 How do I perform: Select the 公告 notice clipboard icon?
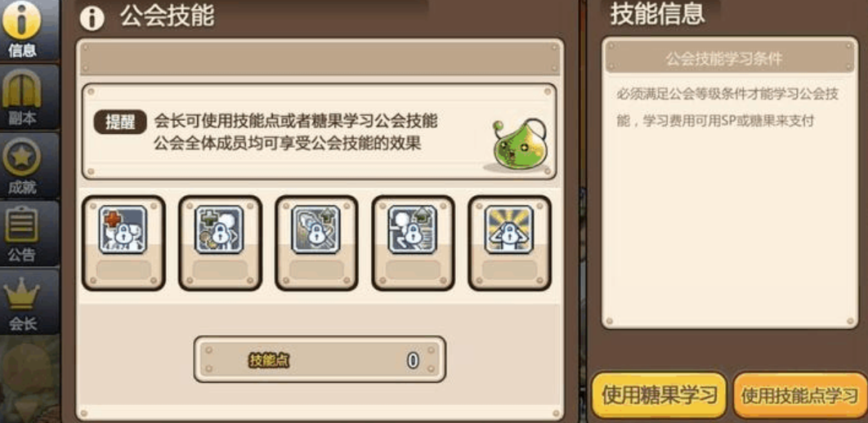pyautogui.click(x=23, y=234)
